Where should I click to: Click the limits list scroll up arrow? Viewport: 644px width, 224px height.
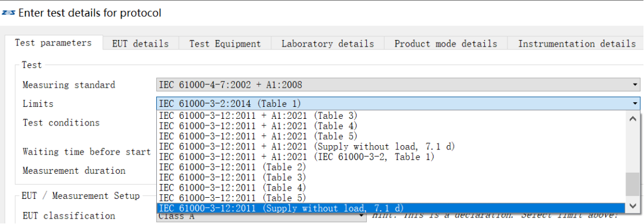pyautogui.click(x=633, y=119)
